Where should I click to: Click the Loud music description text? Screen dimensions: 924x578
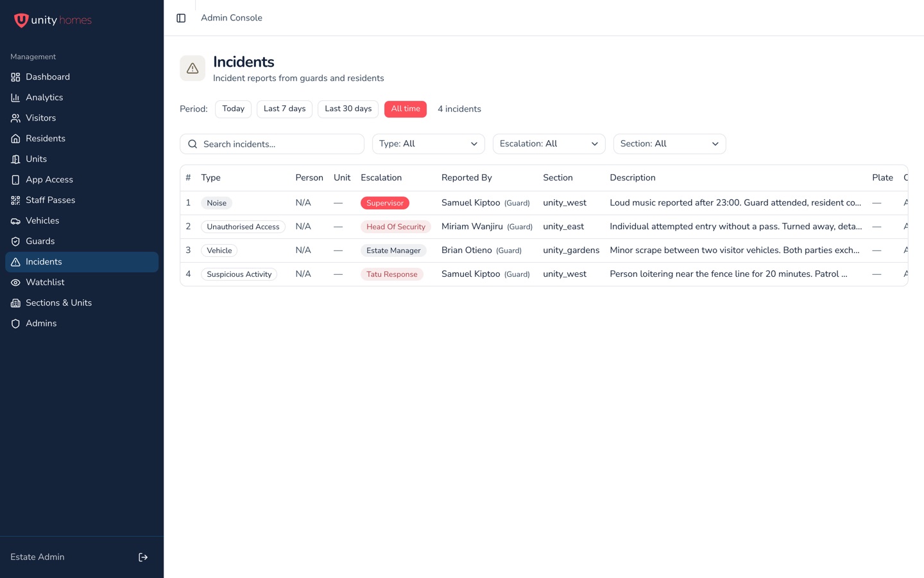(735, 203)
